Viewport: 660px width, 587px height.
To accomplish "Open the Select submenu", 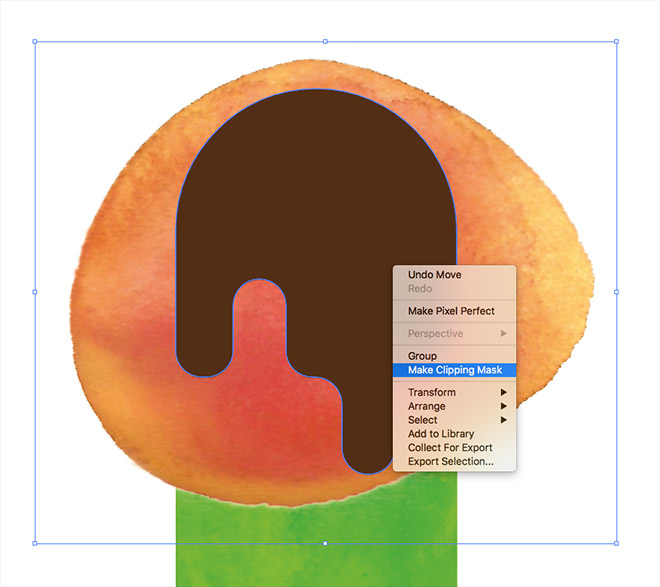I will coord(455,420).
